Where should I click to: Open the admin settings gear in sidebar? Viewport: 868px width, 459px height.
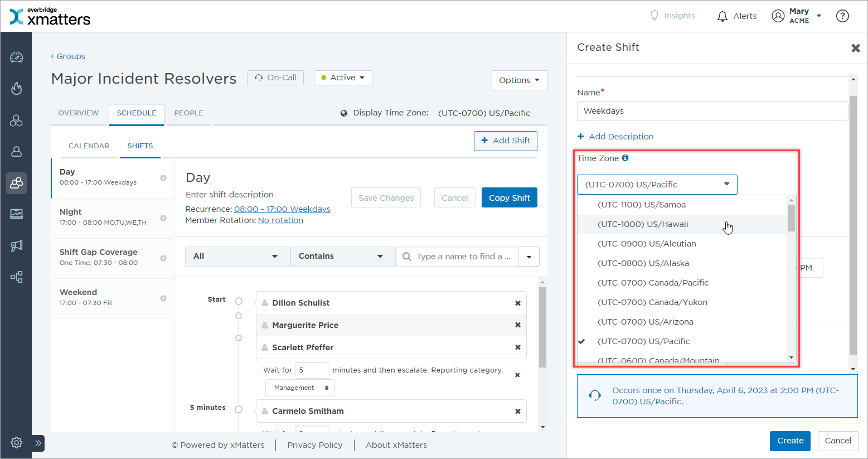pyautogui.click(x=16, y=443)
